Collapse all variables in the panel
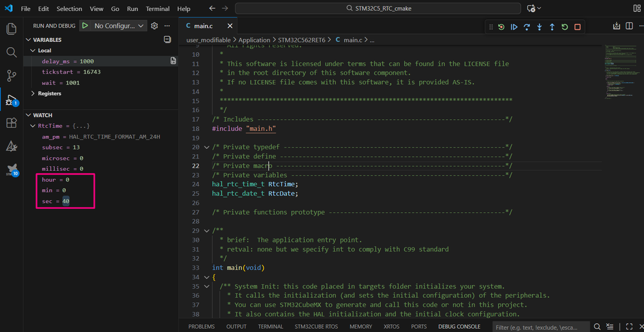 [x=168, y=39]
